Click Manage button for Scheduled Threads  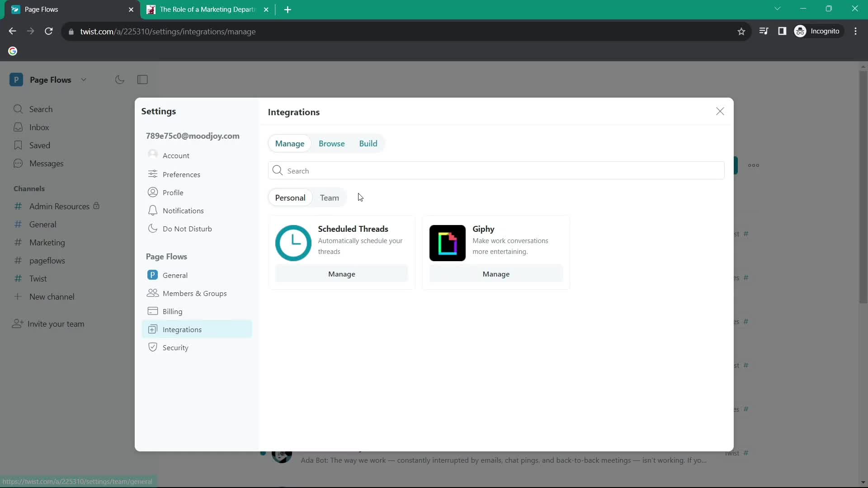pos(342,273)
